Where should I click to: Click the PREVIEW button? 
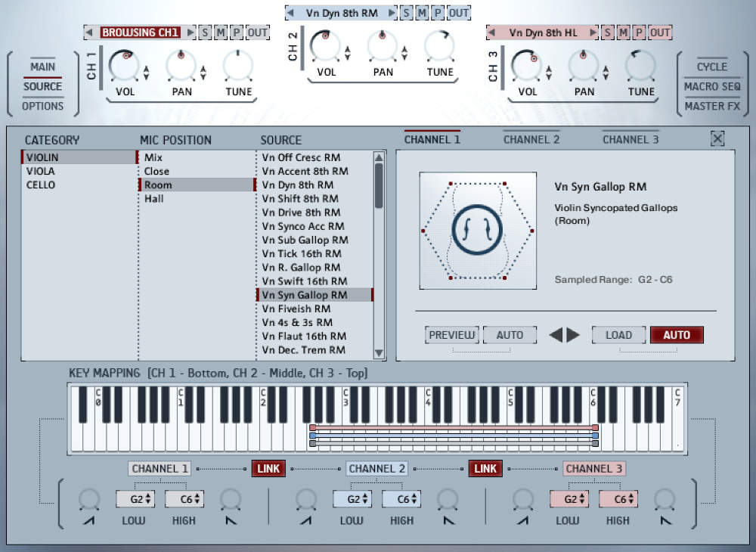pyautogui.click(x=451, y=334)
